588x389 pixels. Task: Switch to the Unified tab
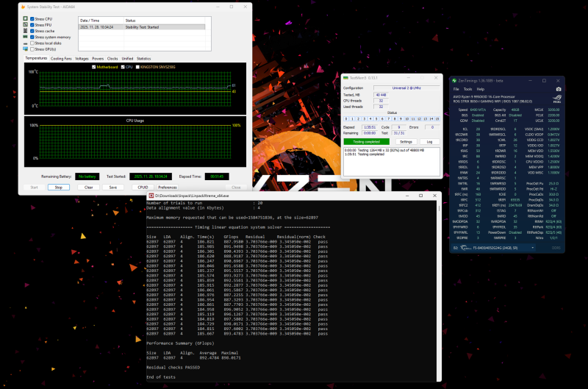pyautogui.click(x=127, y=59)
